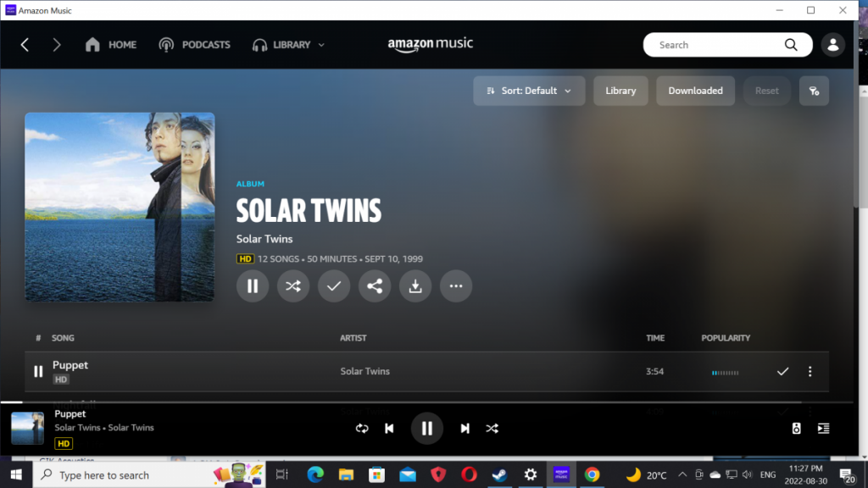This screenshot has height=488, width=868.
Task: Open the Puppet row more options menu
Action: [x=810, y=371]
